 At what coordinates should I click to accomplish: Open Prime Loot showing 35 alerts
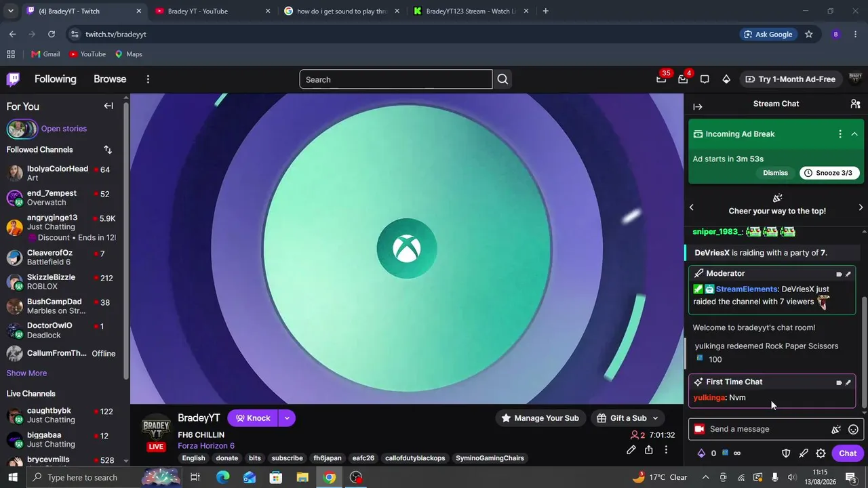tap(661, 79)
